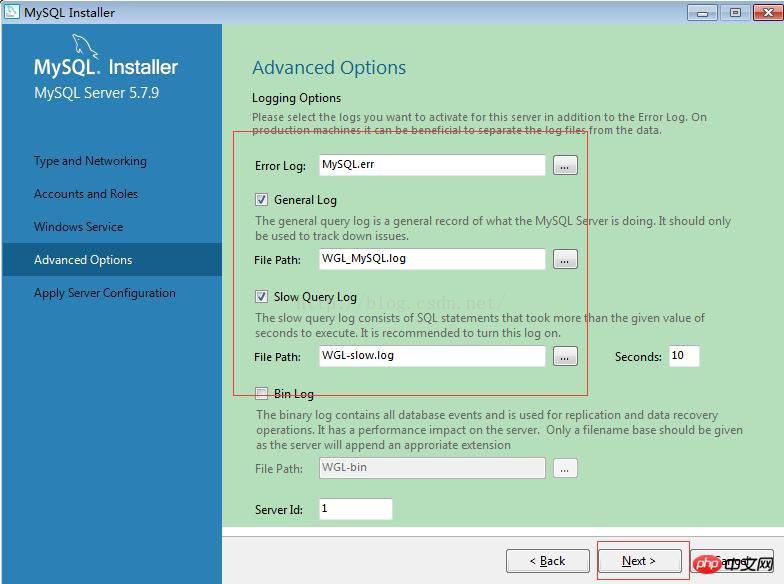The image size is (784, 584).
Task: Click the MySQL dolphin logo
Action: tap(85, 46)
